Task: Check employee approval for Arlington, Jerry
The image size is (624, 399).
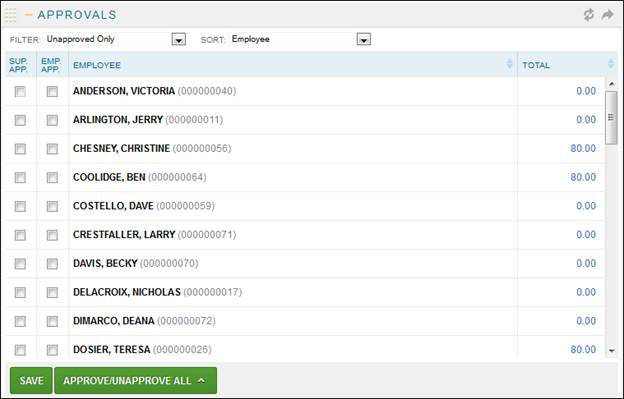Action: coord(52,120)
